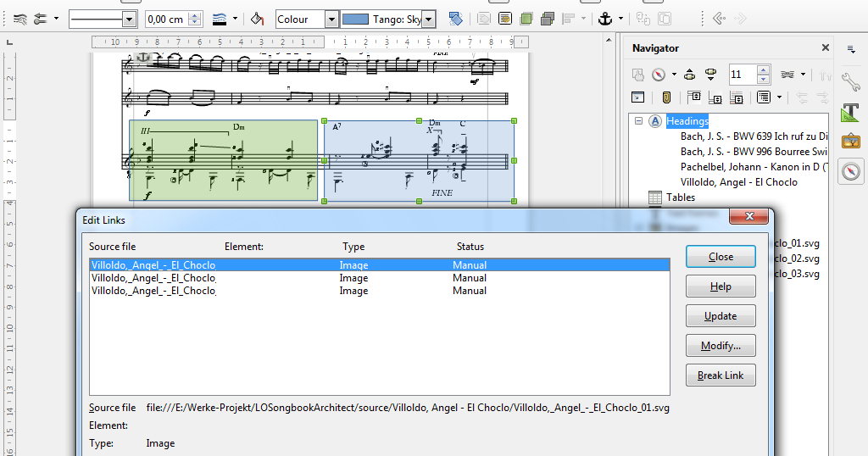Open sidebar Gallery picture icon
Screen dimensions: 868x456
[x=851, y=142]
